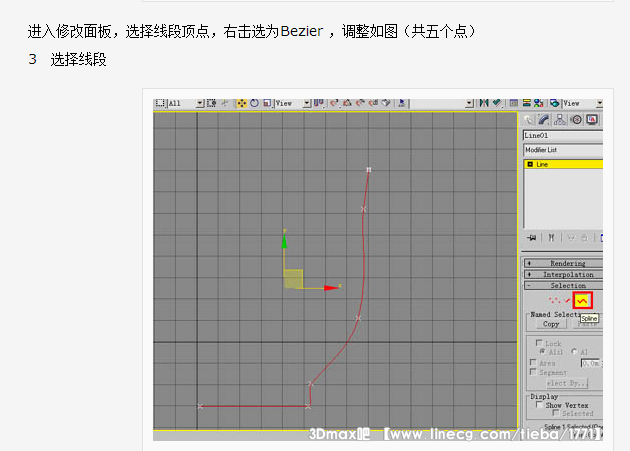
Task: Click the Select By... button
Action: (x=567, y=383)
